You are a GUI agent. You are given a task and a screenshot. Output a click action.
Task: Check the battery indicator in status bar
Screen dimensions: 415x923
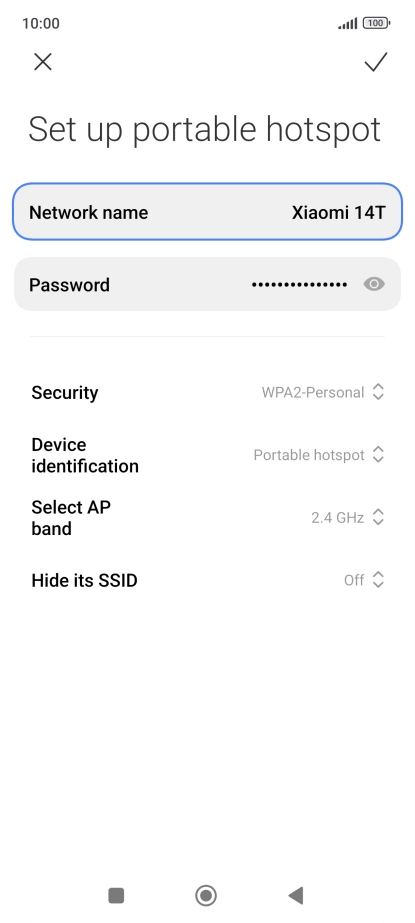click(376, 24)
